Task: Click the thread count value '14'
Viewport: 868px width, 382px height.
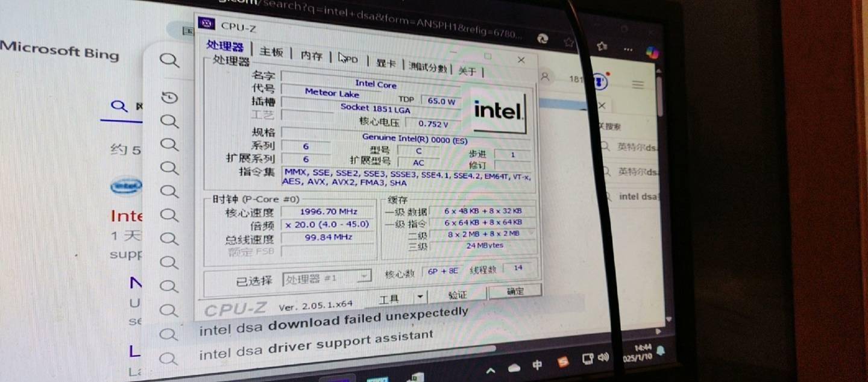Action: point(518,268)
